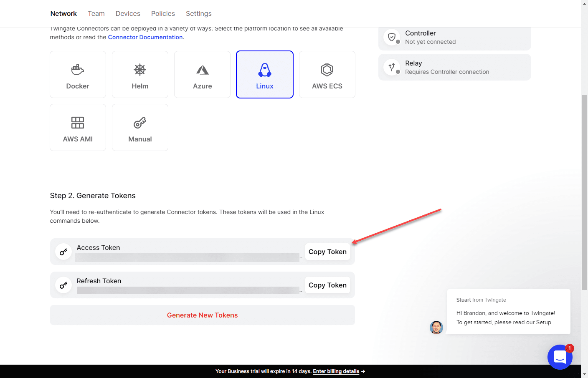Image resolution: width=588 pixels, height=378 pixels.
Task: Click the Refresh Token key icon
Action: 63,285
